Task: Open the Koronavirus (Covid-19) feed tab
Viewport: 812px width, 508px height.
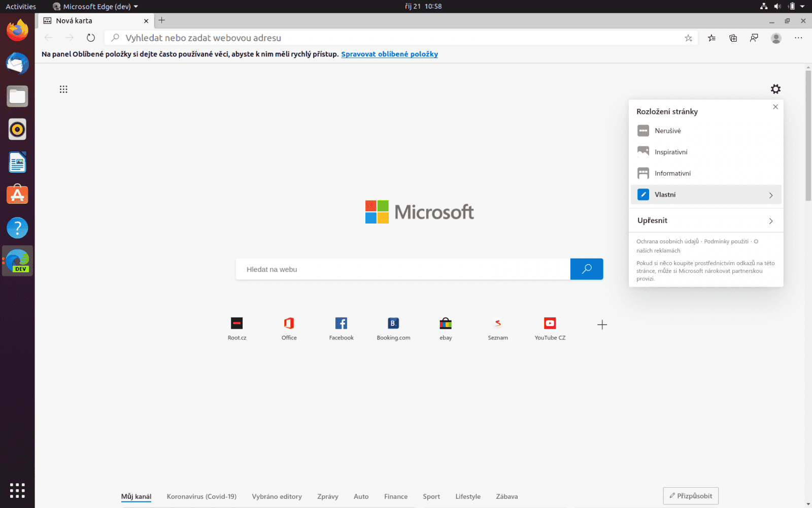Action: (201, 496)
